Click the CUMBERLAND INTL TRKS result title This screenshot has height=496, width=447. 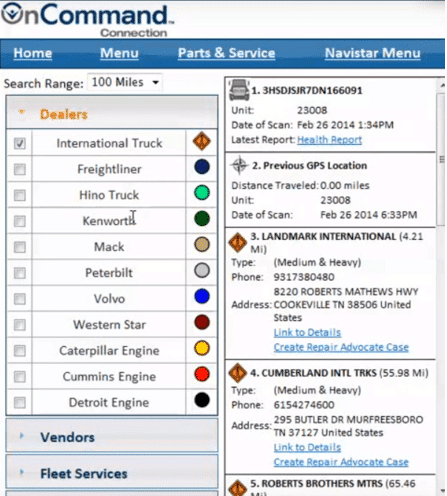(313, 373)
